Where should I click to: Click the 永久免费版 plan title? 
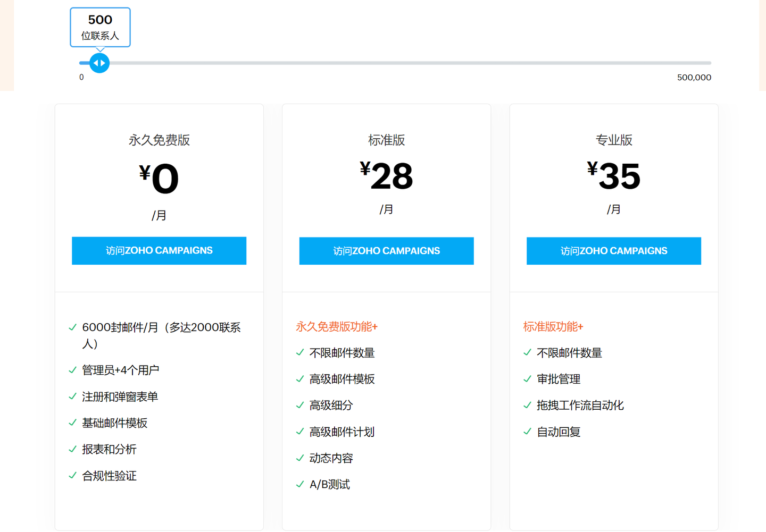159,140
